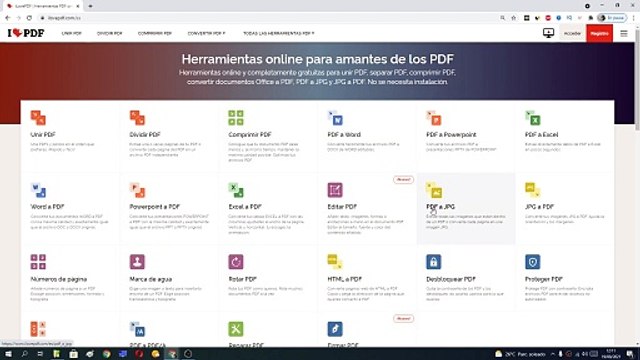
Task: Click the yellow PDF a JPG icon
Action: (x=434, y=190)
